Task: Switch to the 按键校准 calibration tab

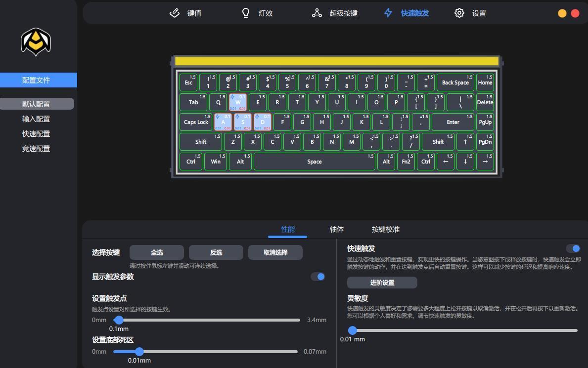Action: tap(385, 229)
